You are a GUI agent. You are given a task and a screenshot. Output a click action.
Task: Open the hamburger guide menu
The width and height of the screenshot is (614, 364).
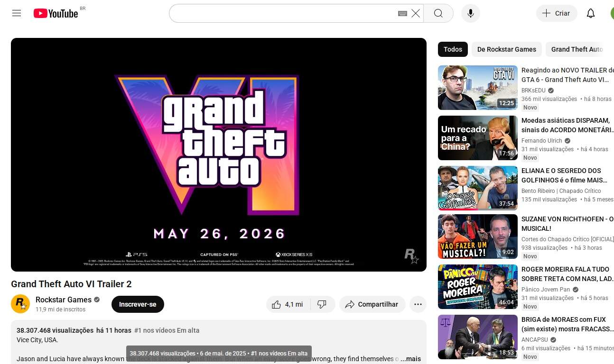(x=17, y=13)
